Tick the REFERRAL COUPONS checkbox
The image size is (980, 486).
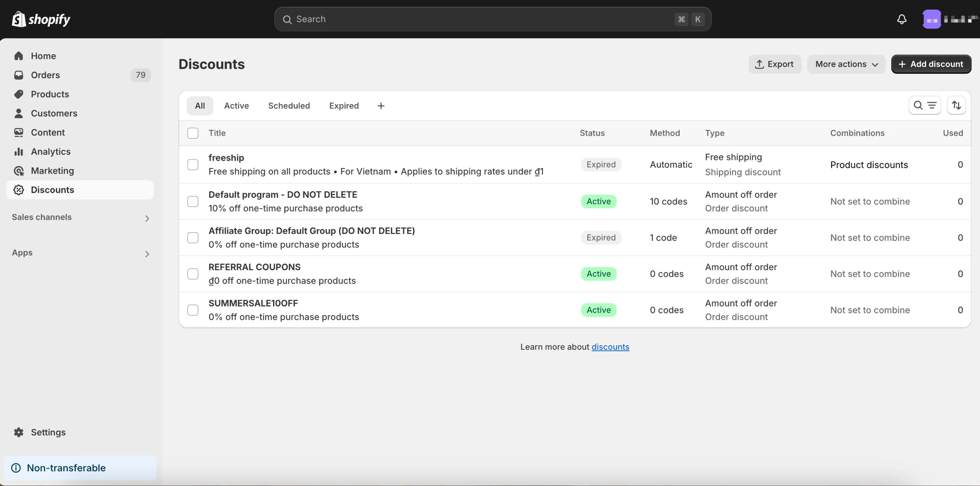(193, 274)
